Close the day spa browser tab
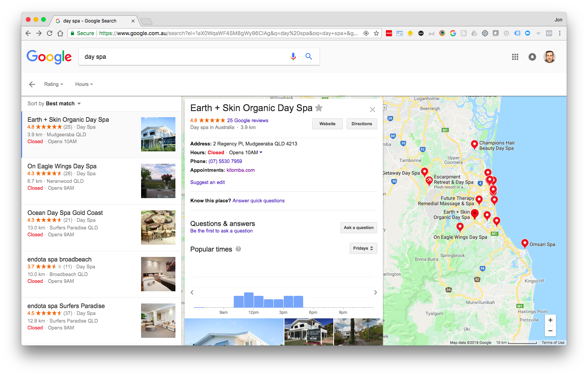 (133, 21)
